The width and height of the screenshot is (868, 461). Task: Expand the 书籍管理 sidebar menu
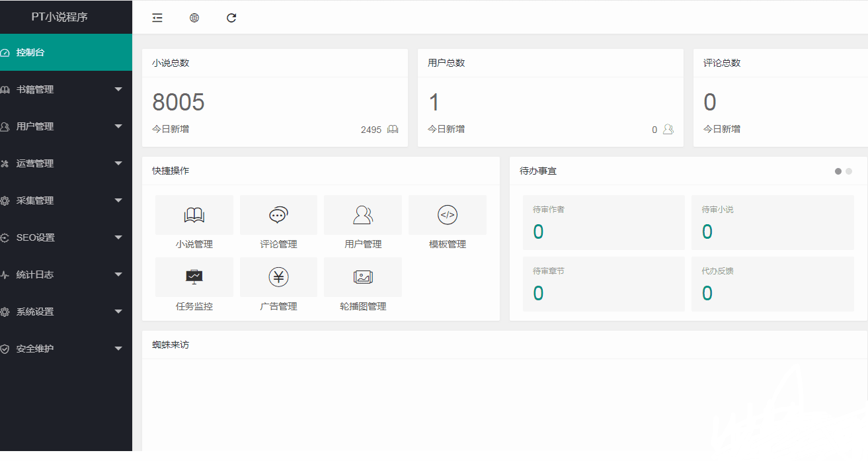point(66,89)
